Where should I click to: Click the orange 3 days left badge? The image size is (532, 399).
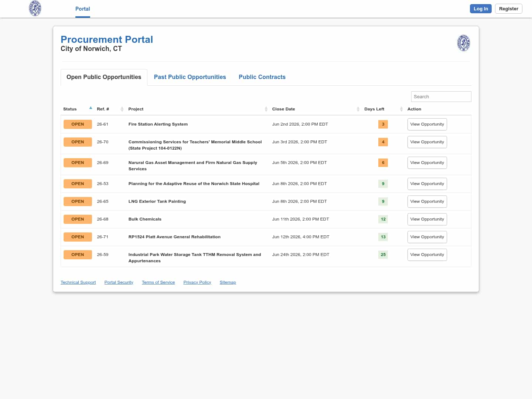click(x=383, y=124)
